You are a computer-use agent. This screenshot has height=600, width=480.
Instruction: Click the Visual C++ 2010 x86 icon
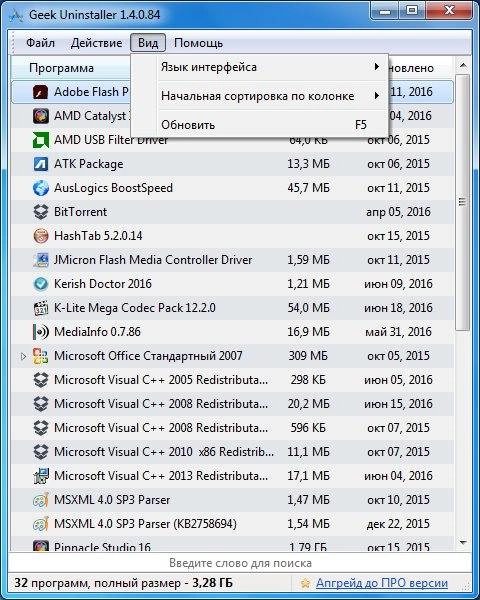coord(40,452)
